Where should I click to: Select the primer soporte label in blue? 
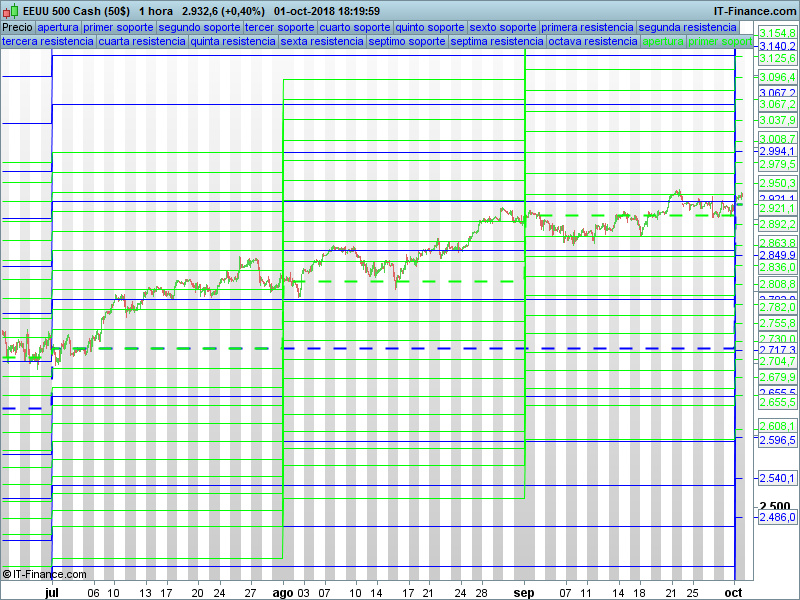(118, 27)
